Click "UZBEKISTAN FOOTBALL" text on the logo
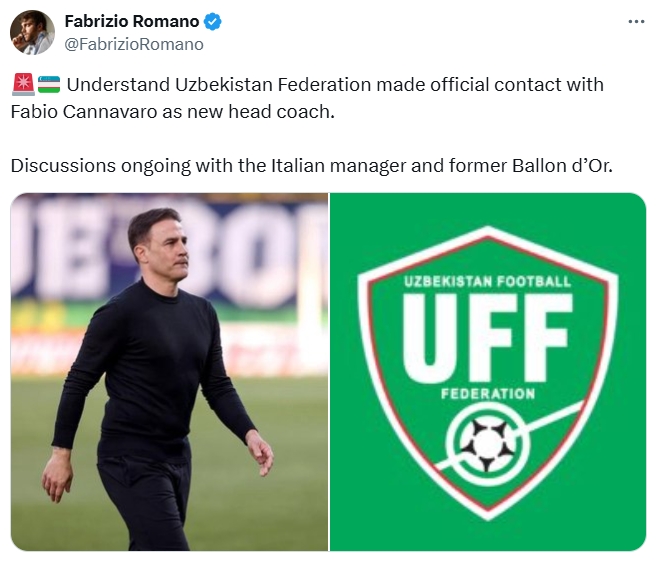 coord(487,282)
